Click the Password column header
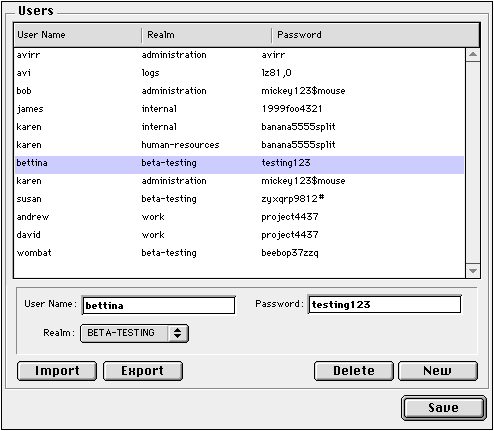Screen dimensions: 494x431 tap(376, 35)
